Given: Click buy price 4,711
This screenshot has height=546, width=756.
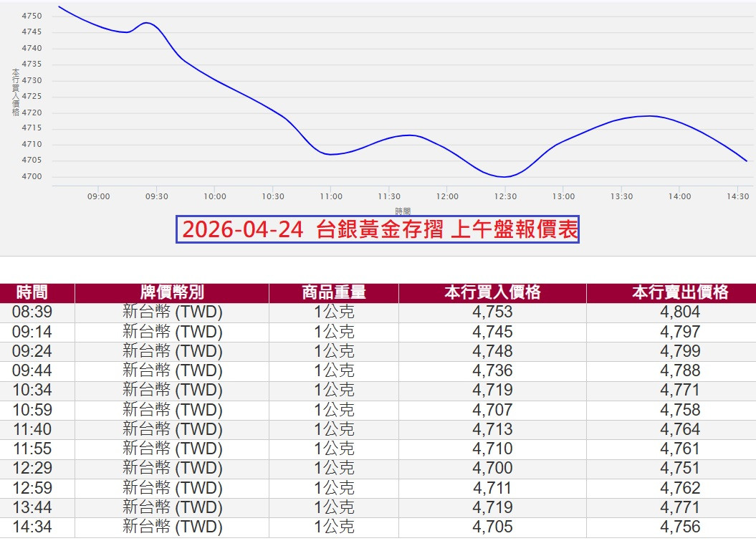Looking at the screenshot, I should coord(492,488).
